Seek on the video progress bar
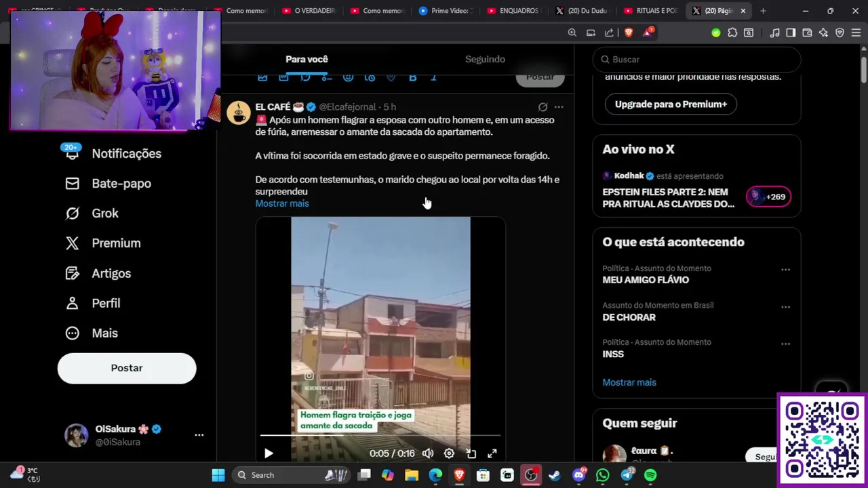 click(x=380, y=436)
